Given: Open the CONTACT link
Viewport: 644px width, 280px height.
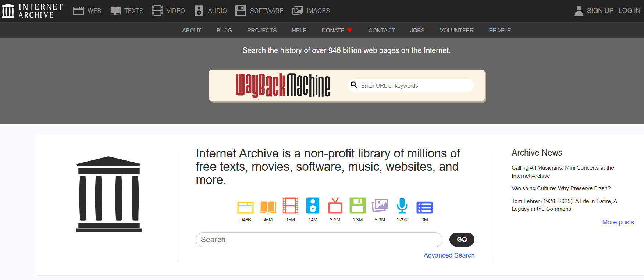Looking at the screenshot, I should 381,31.
